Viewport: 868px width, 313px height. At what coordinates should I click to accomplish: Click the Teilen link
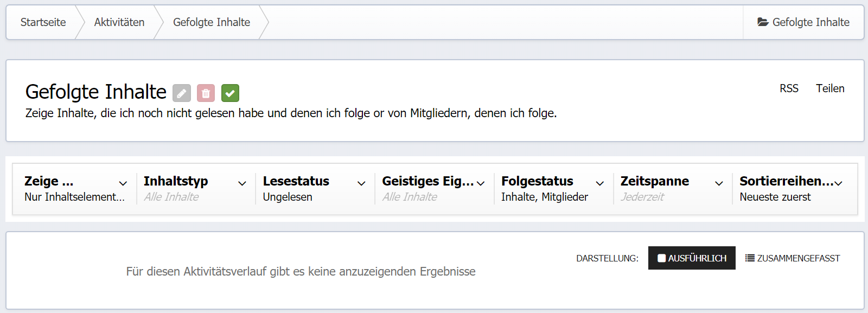click(x=830, y=88)
